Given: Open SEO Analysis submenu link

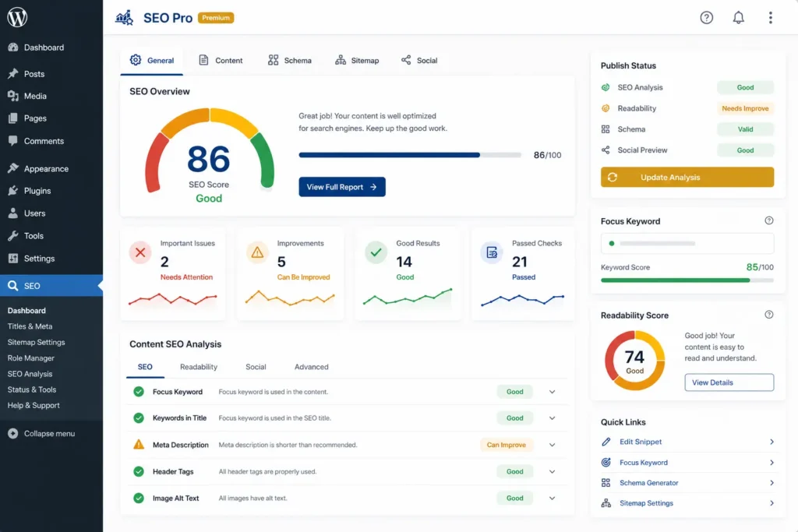Looking at the screenshot, I should tap(30, 373).
